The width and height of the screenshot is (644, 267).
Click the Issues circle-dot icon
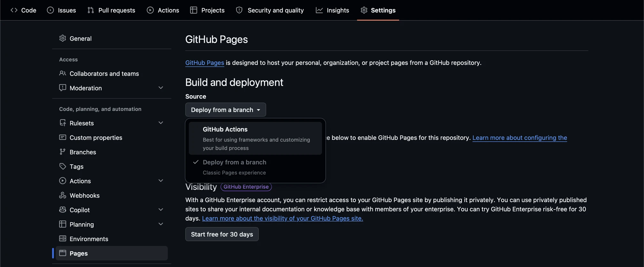[50, 10]
